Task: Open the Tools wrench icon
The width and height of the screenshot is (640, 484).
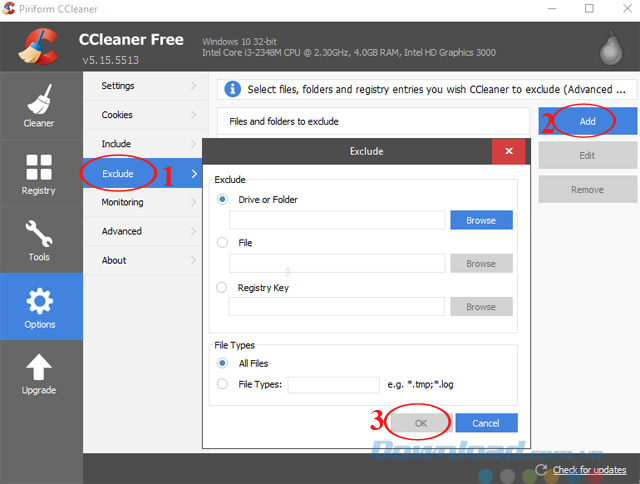Action: [39, 233]
